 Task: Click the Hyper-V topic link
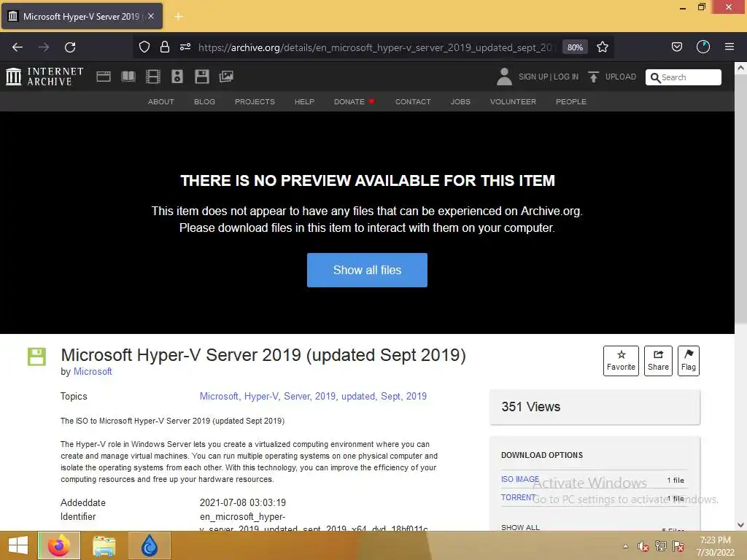261,396
